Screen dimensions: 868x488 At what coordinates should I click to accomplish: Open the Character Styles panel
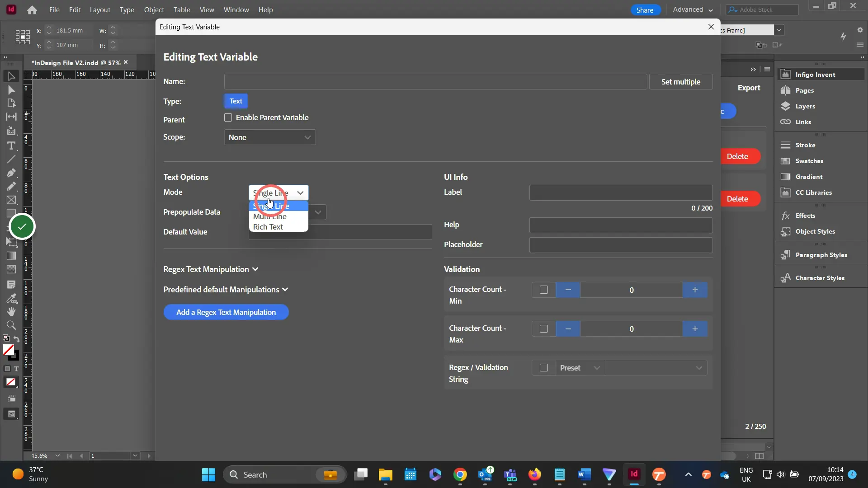click(820, 278)
